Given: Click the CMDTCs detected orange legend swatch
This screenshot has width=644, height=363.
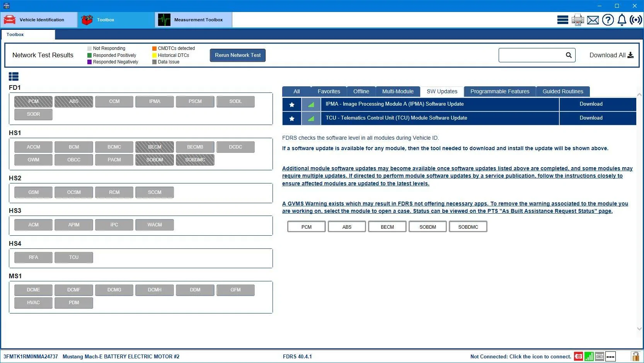Looking at the screenshot, I should click(x=154, y=48).
